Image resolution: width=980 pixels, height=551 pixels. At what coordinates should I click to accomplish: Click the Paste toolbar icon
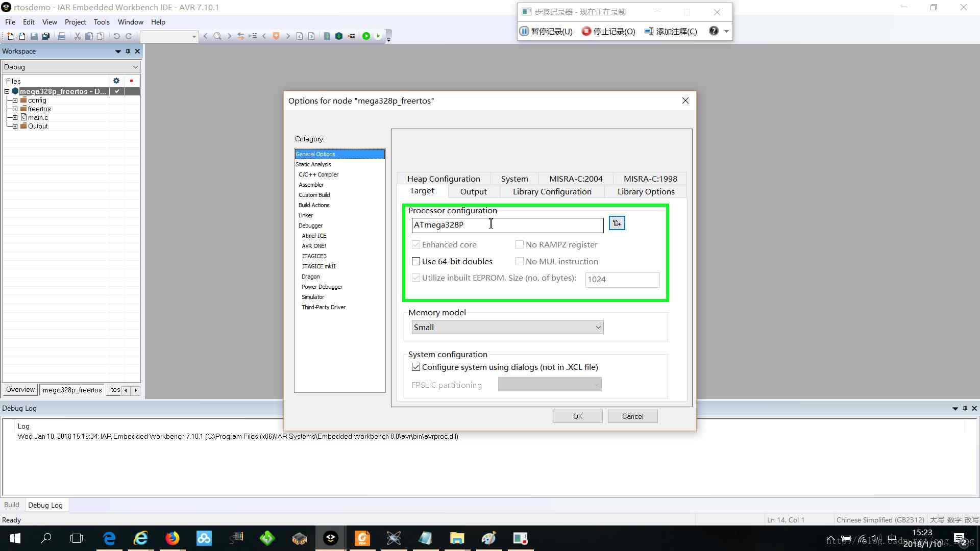pos(101,36)
